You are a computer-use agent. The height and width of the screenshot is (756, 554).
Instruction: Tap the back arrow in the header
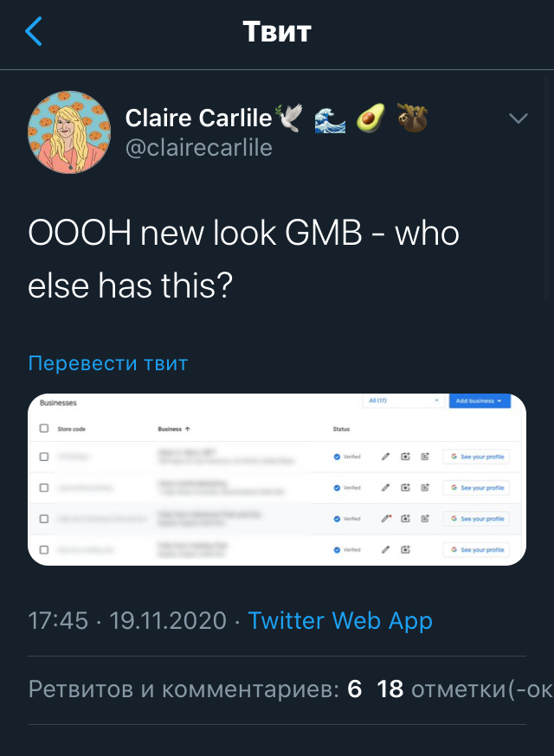coord(34,33)
